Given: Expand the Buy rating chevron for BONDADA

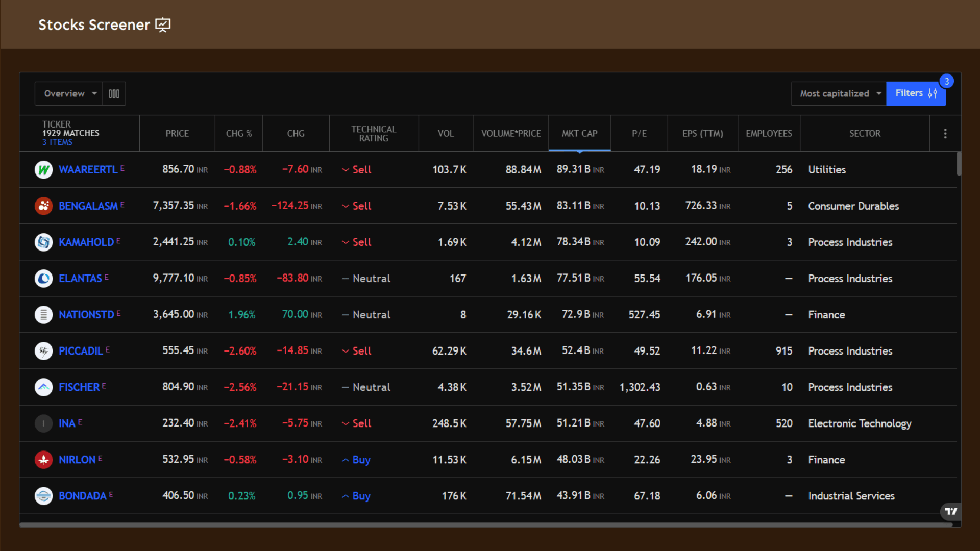Looking at the screenshot, I should pos(345,495).
